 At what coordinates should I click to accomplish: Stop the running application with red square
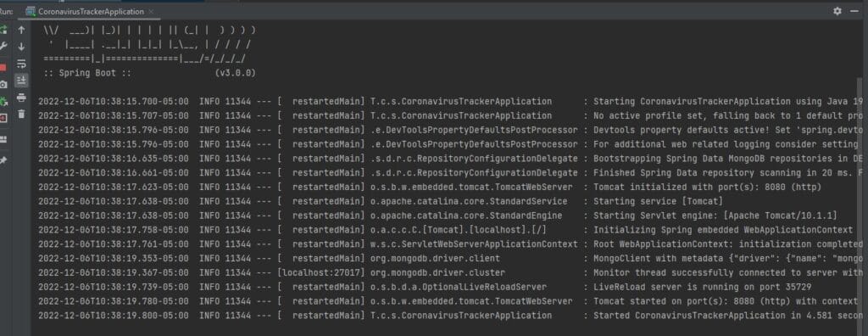click(3, 68)
